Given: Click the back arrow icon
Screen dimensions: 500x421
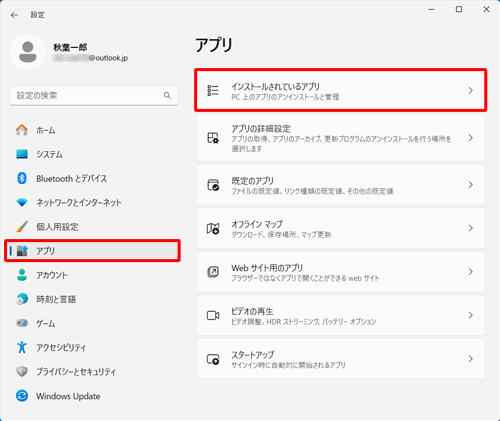Looking at the screenshot, I should pos(14,15).
